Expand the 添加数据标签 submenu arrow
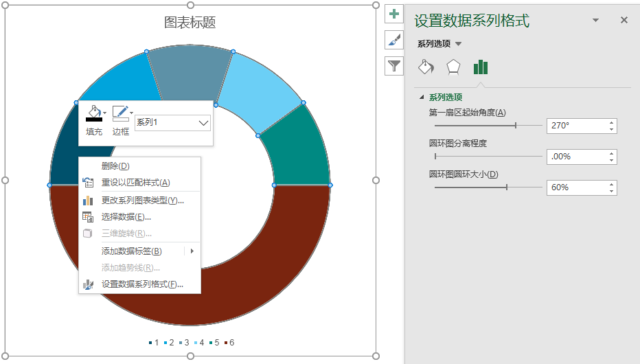 pyautogui.click(x=192, y=251)
